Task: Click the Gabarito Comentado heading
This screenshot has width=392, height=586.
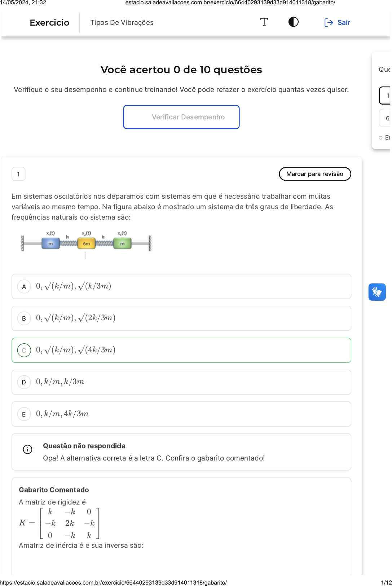Action: (54, 490)
